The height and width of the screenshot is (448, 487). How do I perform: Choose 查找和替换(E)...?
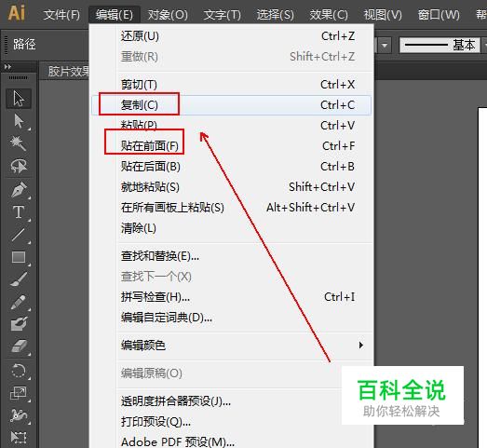coord(231,256)
